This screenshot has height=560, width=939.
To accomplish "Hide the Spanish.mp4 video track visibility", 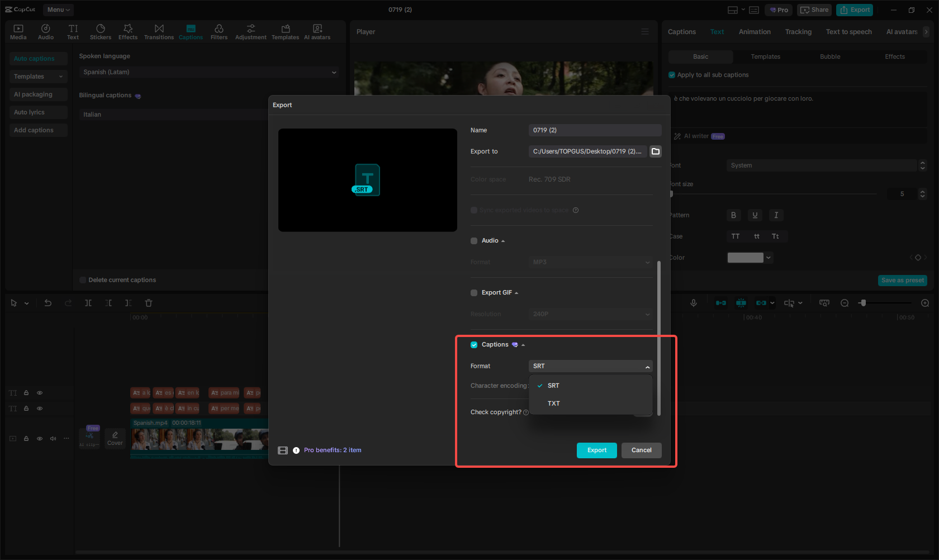I will point(39,439).
